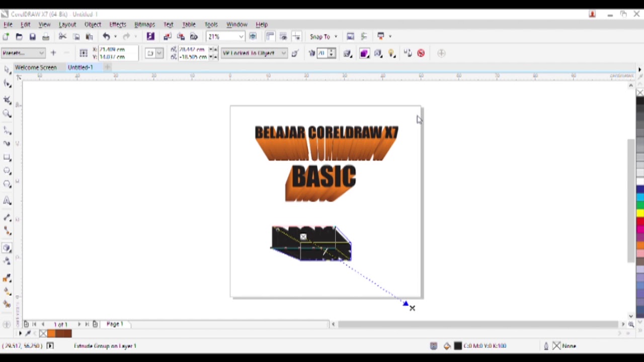The height and width of the screenshot is (362, 644).
Task: Open the purple Extrusion color flyout
Action: [x=364, y=53]
